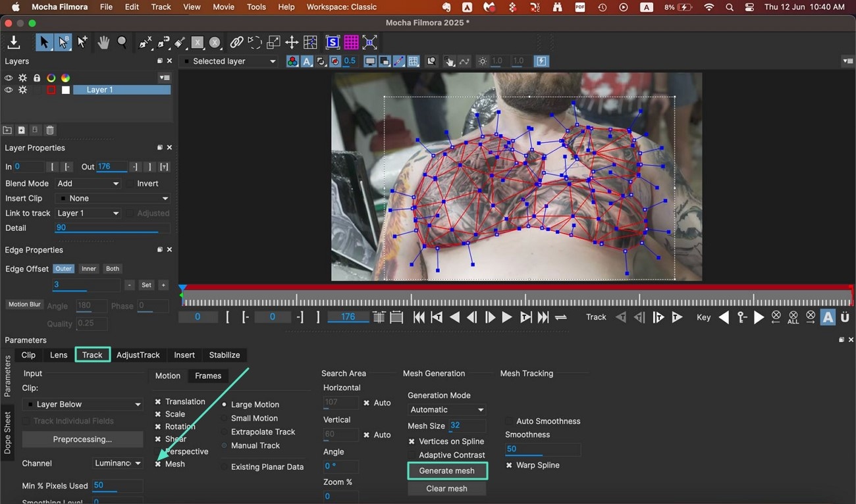Open the Generation Mode Automatic dropdown
856x504 pixels.
(x=446, y=409)
